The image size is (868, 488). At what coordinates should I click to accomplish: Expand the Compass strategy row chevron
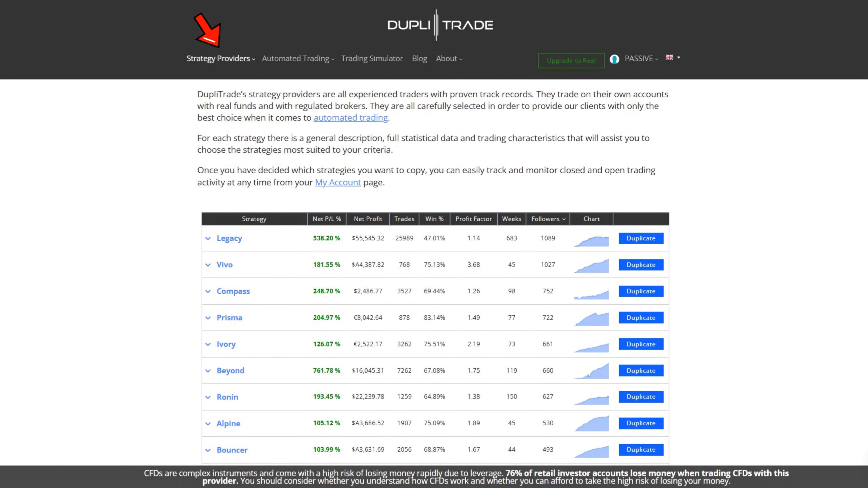[x=208, y=291]
